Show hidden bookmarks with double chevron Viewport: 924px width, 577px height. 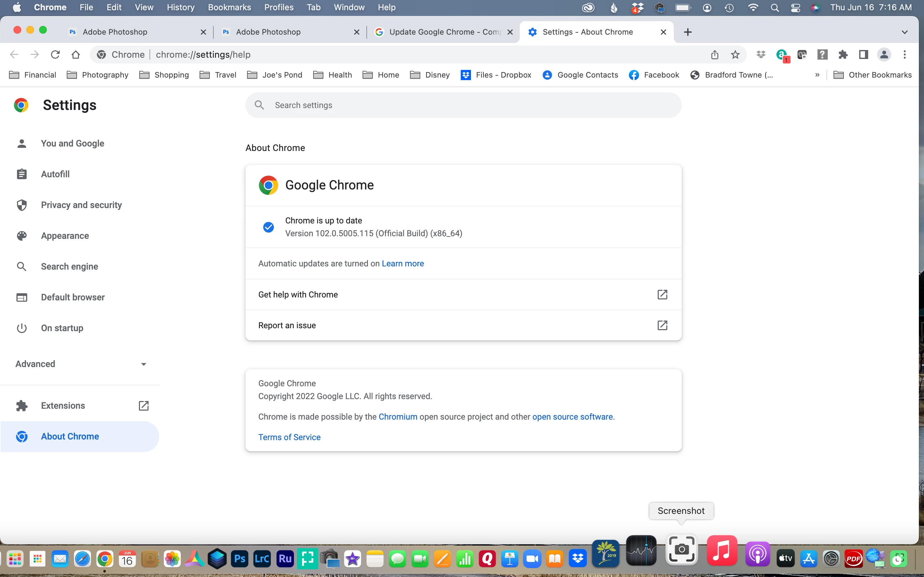click(817, 75)
